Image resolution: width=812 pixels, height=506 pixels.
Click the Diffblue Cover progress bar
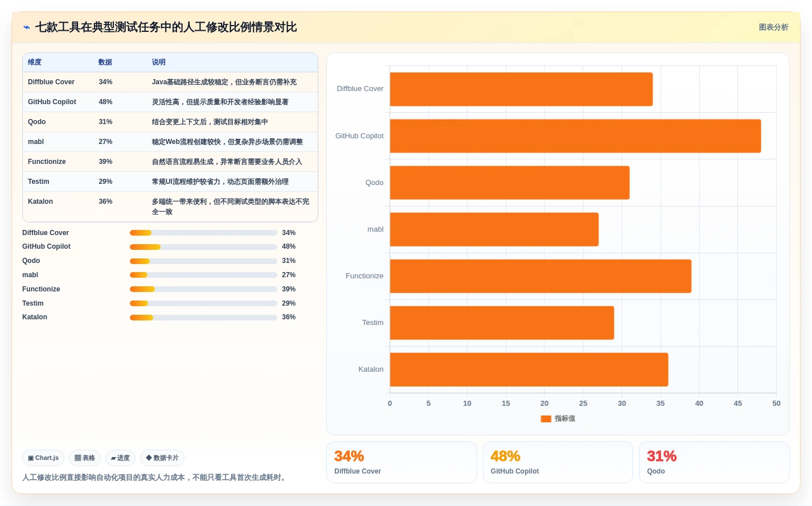click(203, 233)
